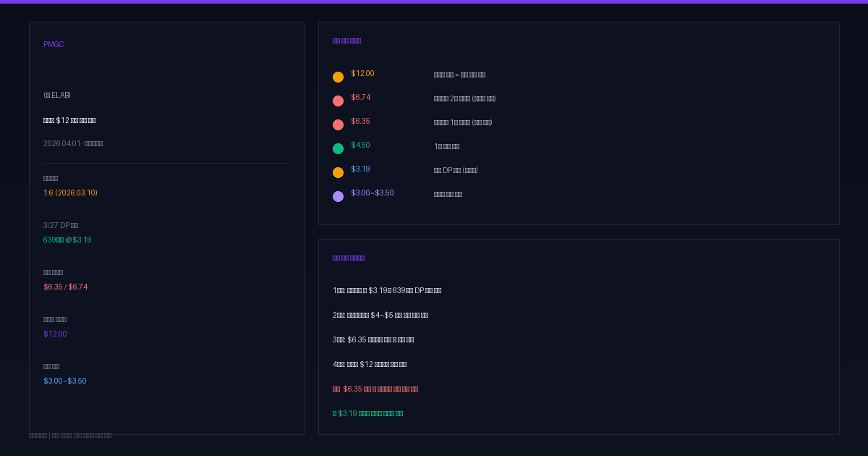Click the purple dot beside $3.00~$3.50
The width and height of the screenshot is (868, 456).
[338, 197]
